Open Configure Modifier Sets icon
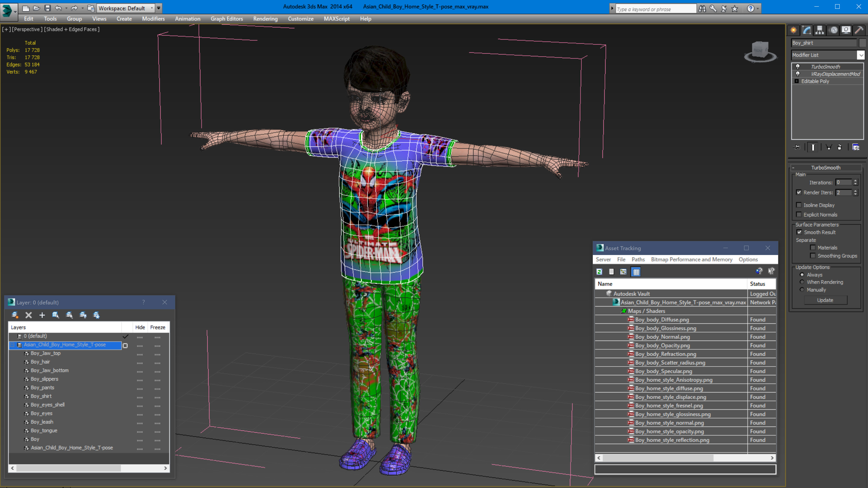868x488 pixels. pyautogui.click(x=856, y=147)
